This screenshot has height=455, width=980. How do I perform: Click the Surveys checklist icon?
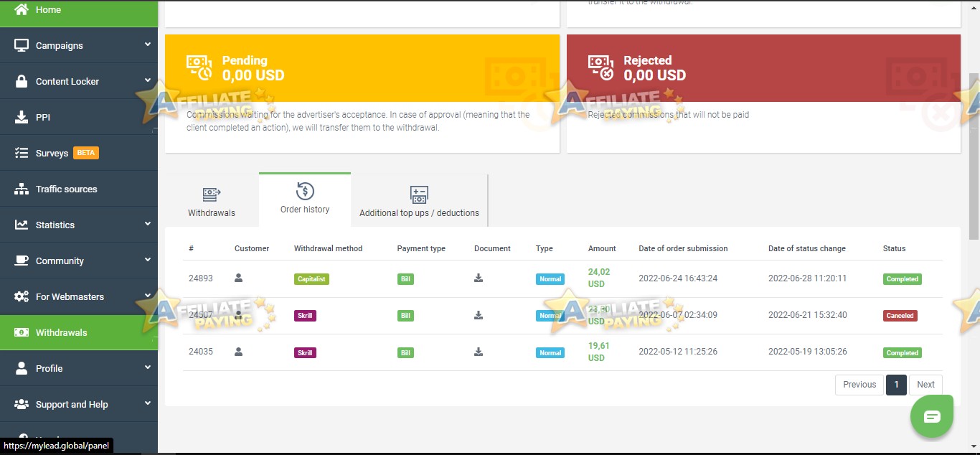point(20,152)
